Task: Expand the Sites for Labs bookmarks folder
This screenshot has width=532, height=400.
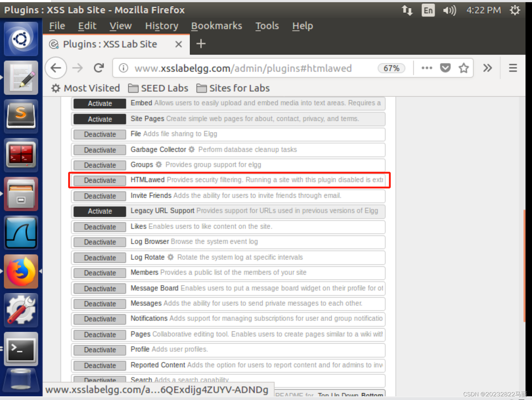Action: pos(233,88)
